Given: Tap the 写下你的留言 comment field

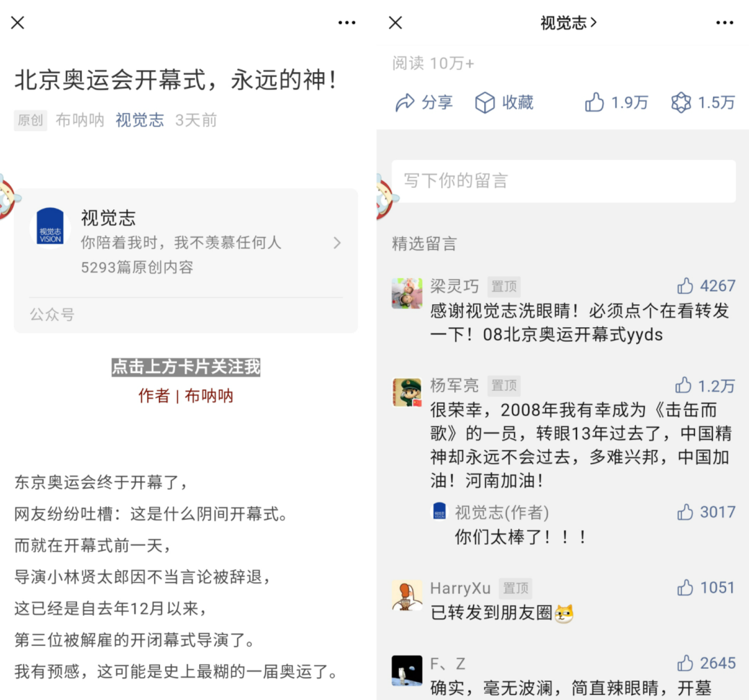Looking at the screenshot, I should click(x=563, y=181).
